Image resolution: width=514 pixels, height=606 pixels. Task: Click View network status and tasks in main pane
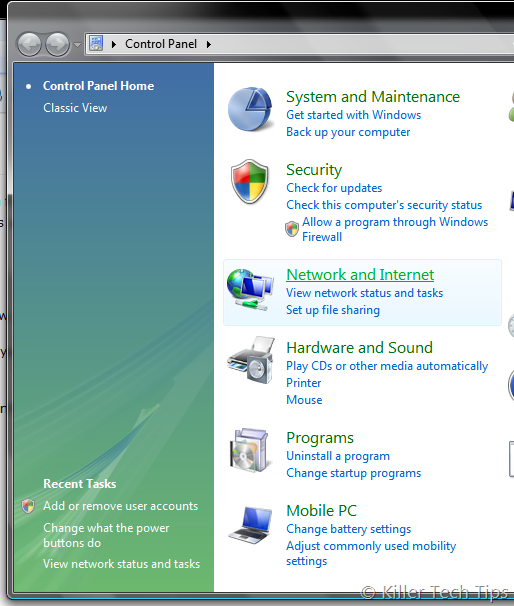coord(364,293)
